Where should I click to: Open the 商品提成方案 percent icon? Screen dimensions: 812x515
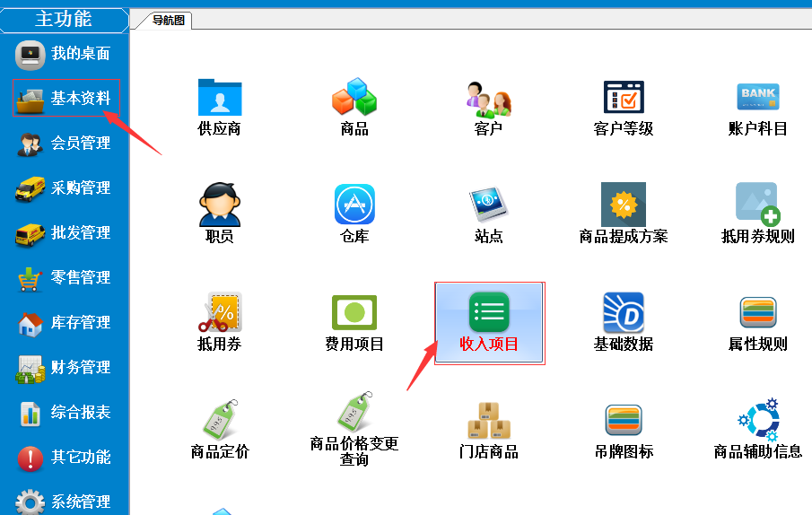(x=624, y=205)
